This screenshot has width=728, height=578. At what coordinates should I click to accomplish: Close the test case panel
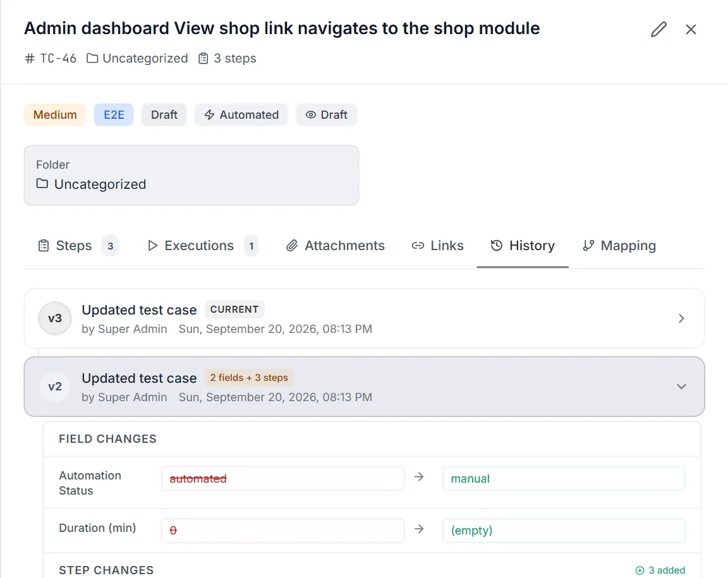(691, 29)
